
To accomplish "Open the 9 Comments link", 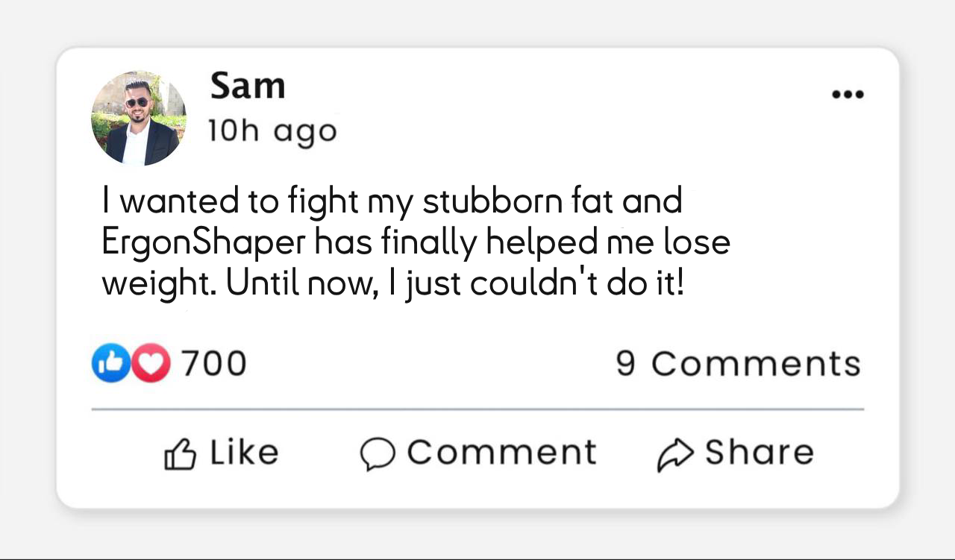I will coord(738,364).
